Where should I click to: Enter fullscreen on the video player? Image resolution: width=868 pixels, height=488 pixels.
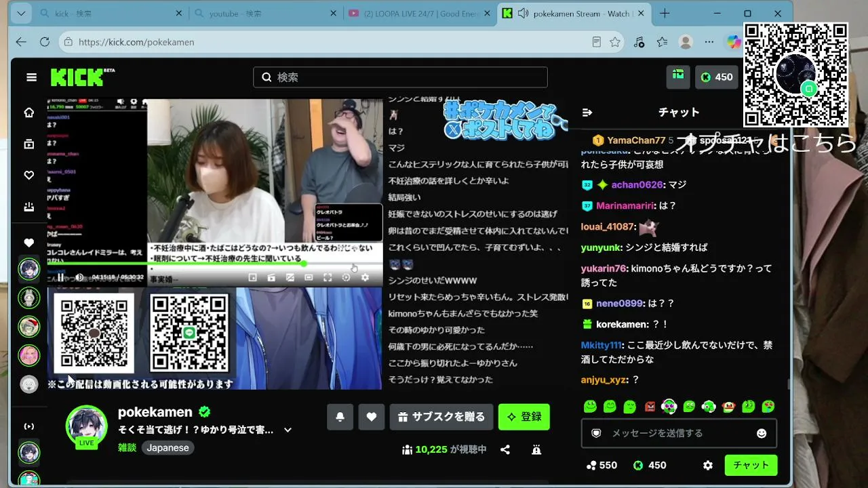coord(328,277)
